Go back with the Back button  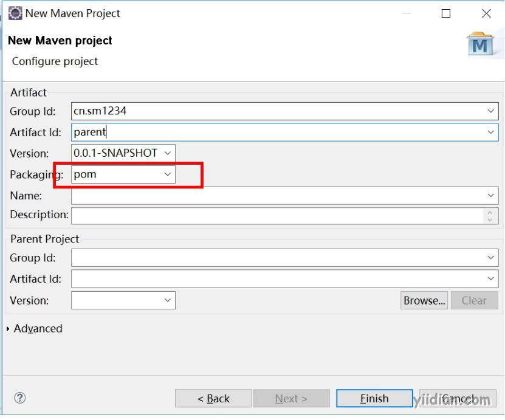point(213,399)
